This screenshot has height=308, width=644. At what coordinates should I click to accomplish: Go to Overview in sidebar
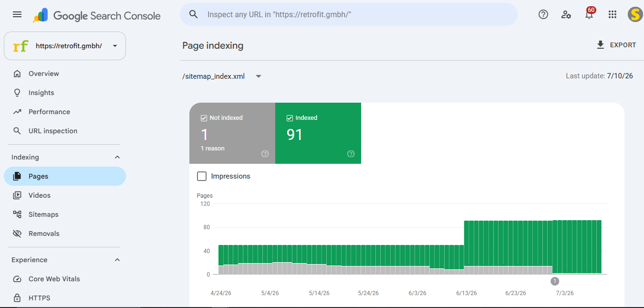(65, 74)
